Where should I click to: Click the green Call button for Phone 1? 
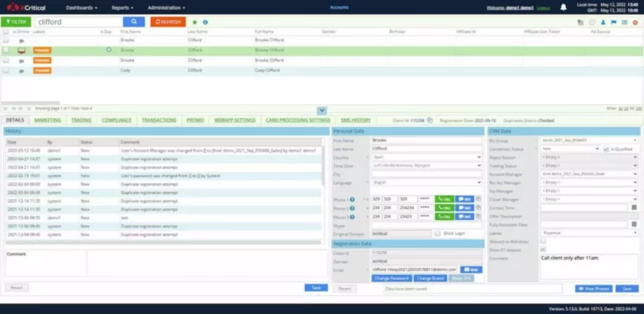[x=444, y=199]
